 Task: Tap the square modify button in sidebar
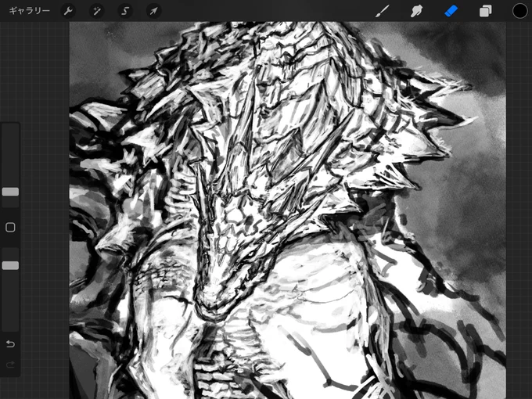pyautogui.click(x=10, y=228)
